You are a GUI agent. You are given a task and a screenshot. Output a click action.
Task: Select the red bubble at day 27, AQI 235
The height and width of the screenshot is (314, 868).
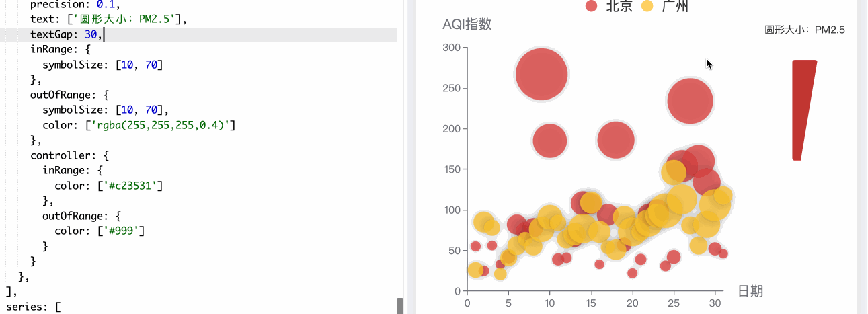coord(690,102)
